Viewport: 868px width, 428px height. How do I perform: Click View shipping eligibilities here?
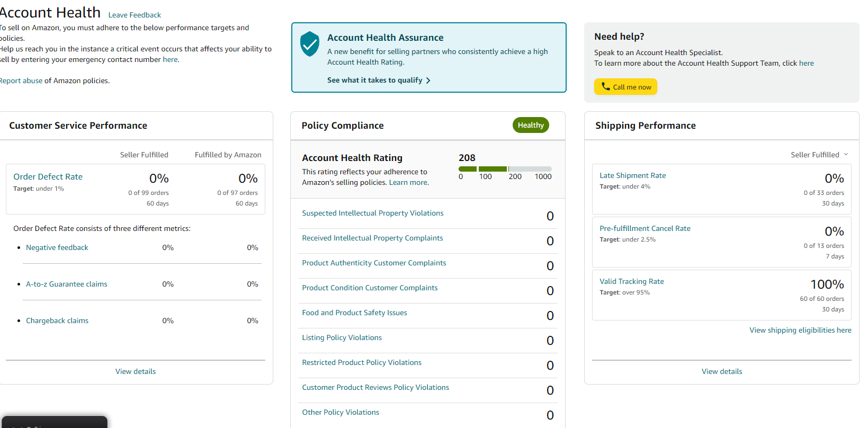tap(800, 330)
